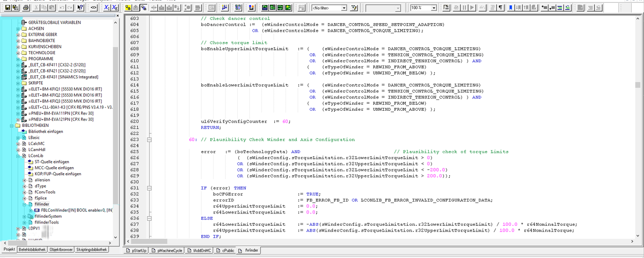Click the Undo arrow icon
644x258 pixels.
pos(62,8)
